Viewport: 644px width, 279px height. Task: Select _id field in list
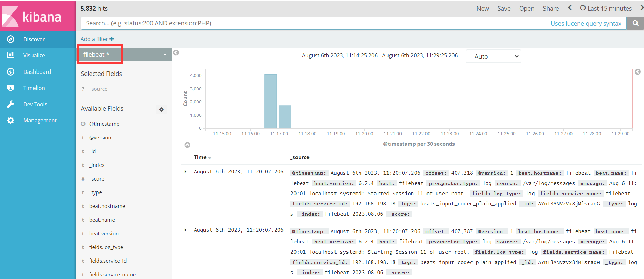[92, 151]
